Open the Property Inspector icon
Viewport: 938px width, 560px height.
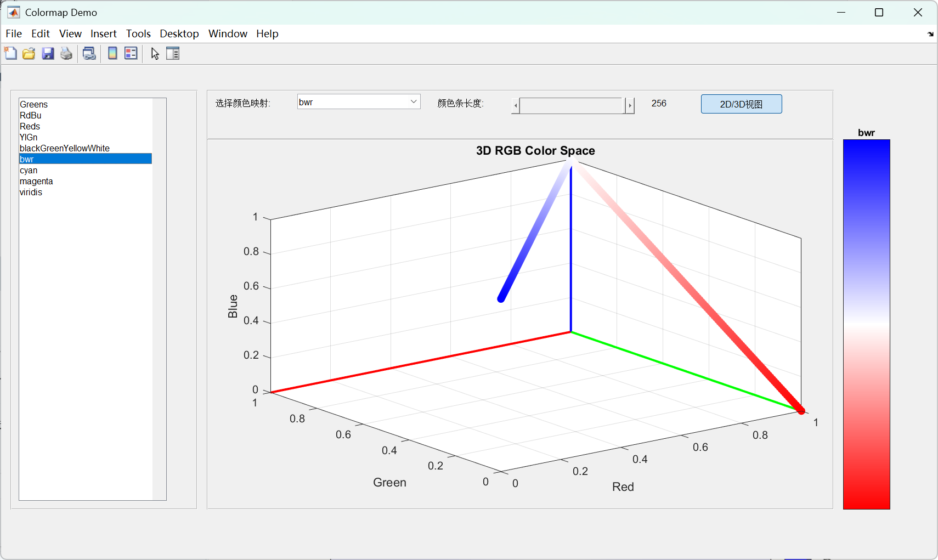[173, 53]
